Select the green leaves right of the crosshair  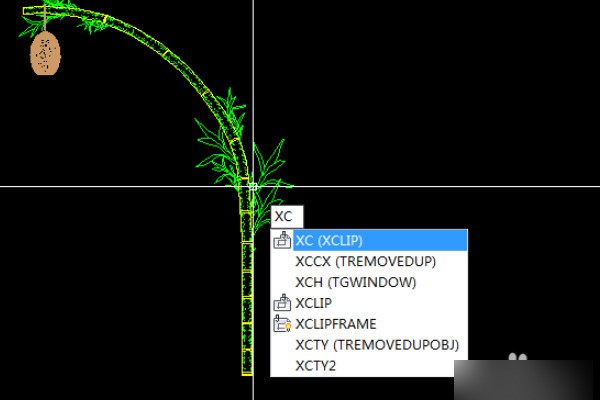271,166
